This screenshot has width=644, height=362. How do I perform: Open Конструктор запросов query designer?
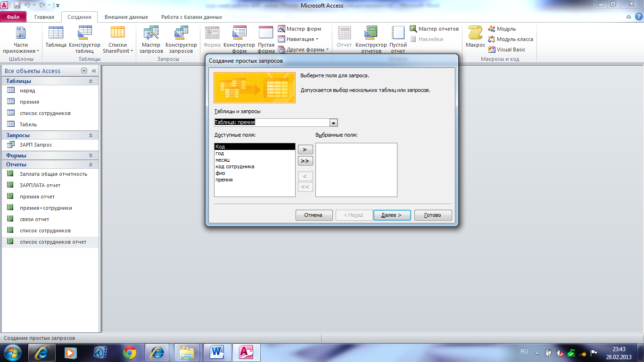tap(181, 40)
